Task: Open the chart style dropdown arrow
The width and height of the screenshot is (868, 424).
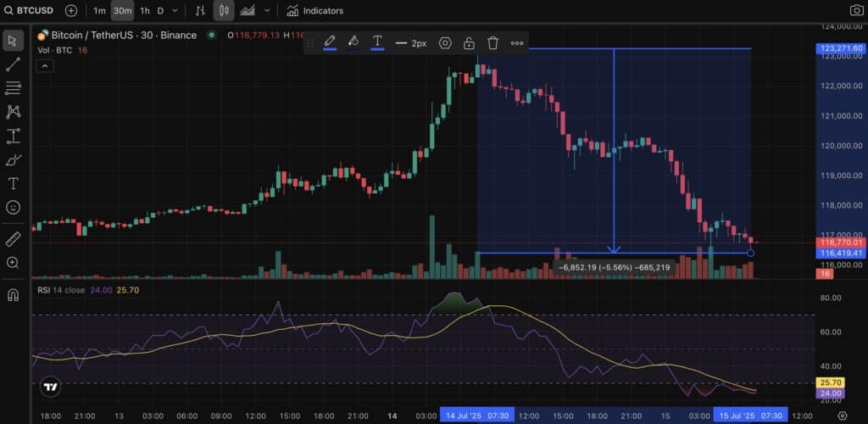Action: coord(267,10)
